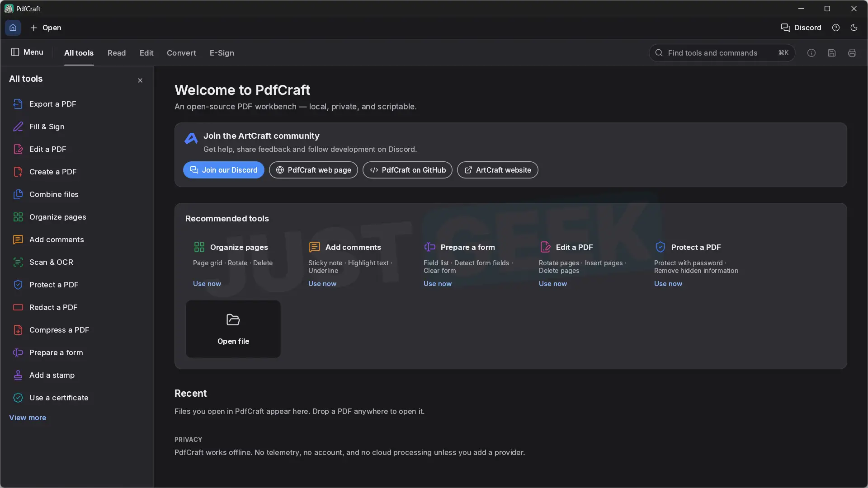
Task: Open the PdfCraft web page button
Action: tap(313, 170)
